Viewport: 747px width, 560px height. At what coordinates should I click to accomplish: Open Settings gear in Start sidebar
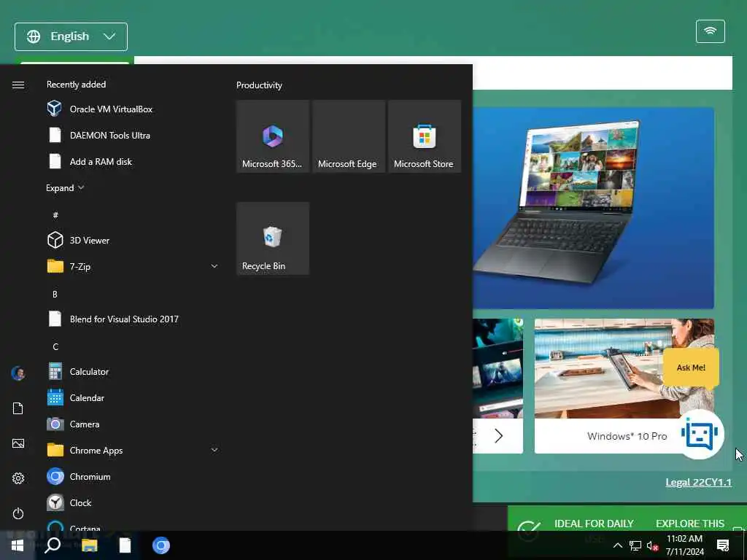tap(18, 478)
